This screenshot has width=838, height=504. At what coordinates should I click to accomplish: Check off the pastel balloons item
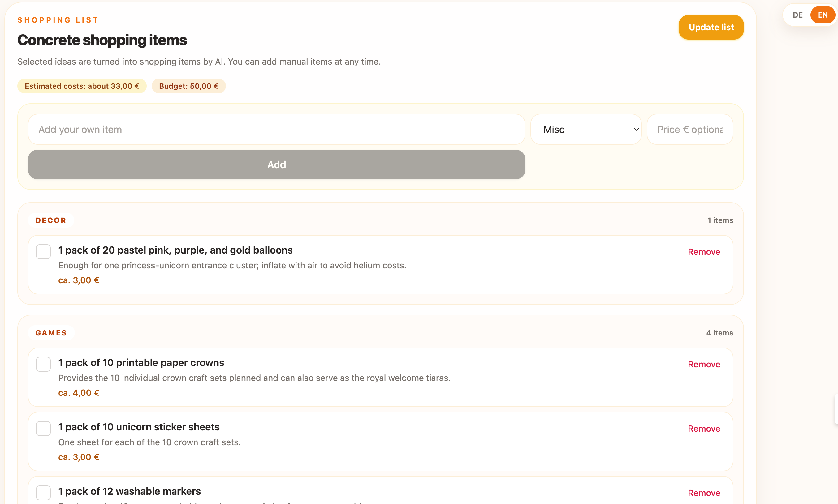(43, 252)
